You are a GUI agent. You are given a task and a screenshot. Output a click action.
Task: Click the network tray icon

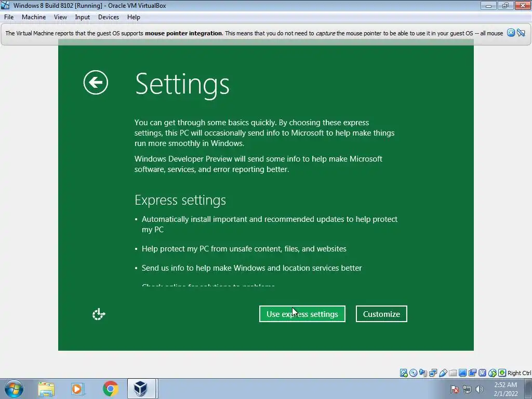tap(467, 389)
